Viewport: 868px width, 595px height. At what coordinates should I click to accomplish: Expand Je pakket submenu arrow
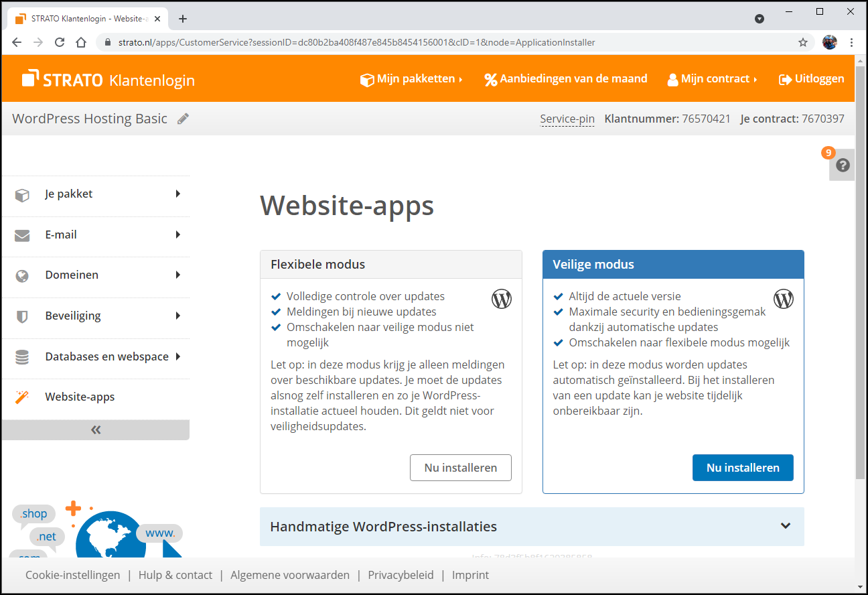[178, 194]
